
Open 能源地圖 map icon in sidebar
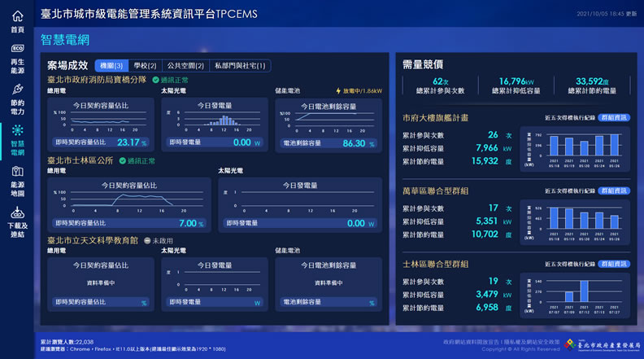17,172
